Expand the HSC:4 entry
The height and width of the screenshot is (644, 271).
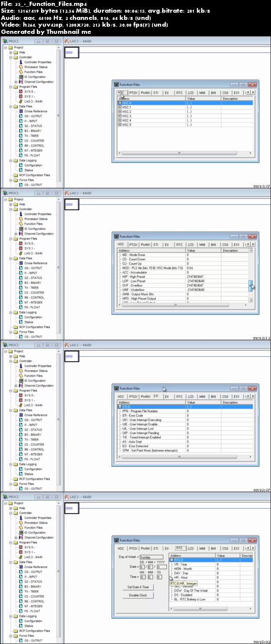pos(120,120)
